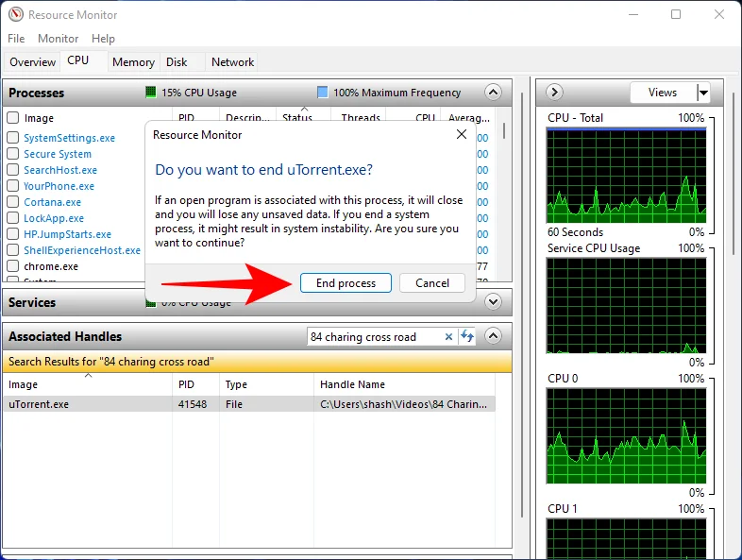Open the Monitor menu
Image resolution: width=742 pixels, height=560 pixels.
[59, 39]
